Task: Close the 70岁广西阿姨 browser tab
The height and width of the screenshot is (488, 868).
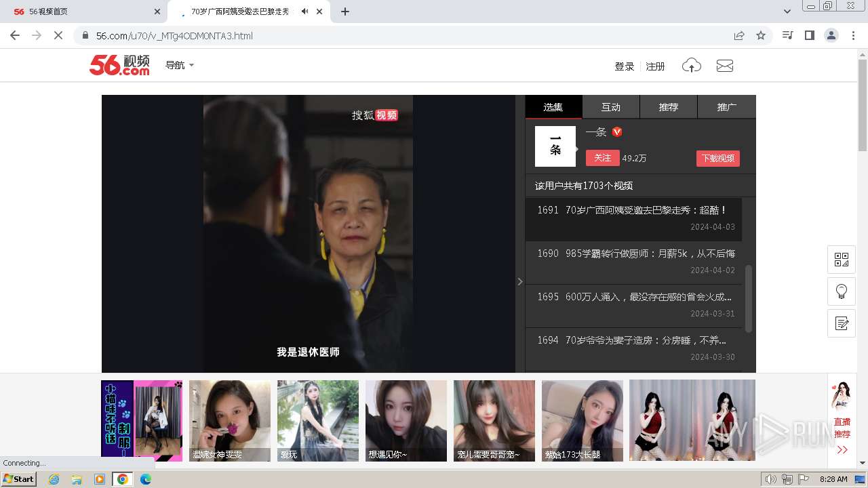Action: 319,12
